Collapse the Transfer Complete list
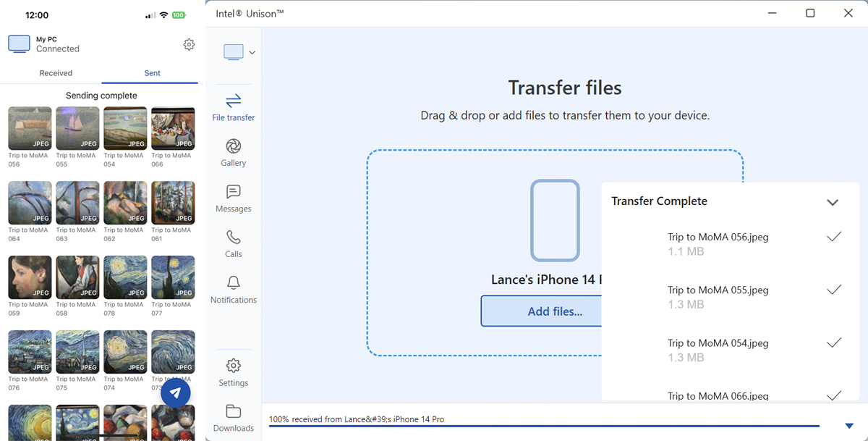The width and height of the screenshot is (868, 441). tap(833, 202)
